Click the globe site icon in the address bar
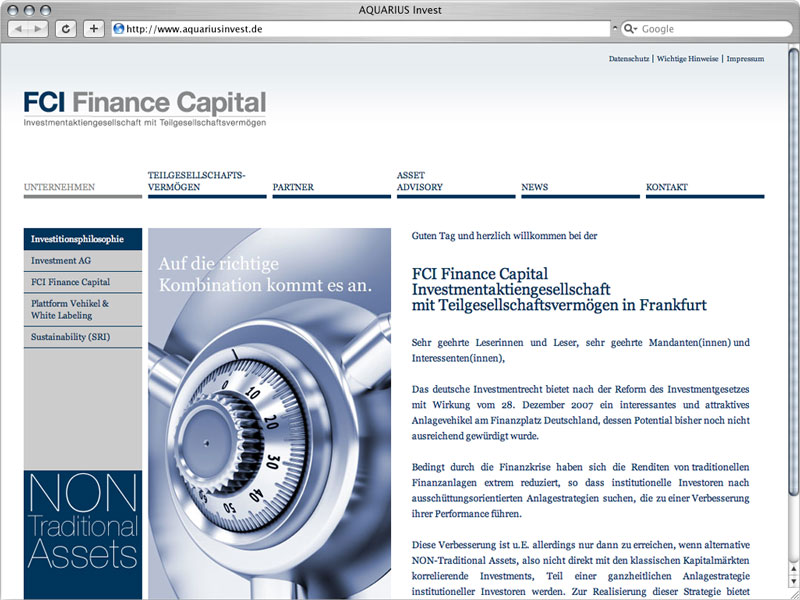 tap(119, 29)
